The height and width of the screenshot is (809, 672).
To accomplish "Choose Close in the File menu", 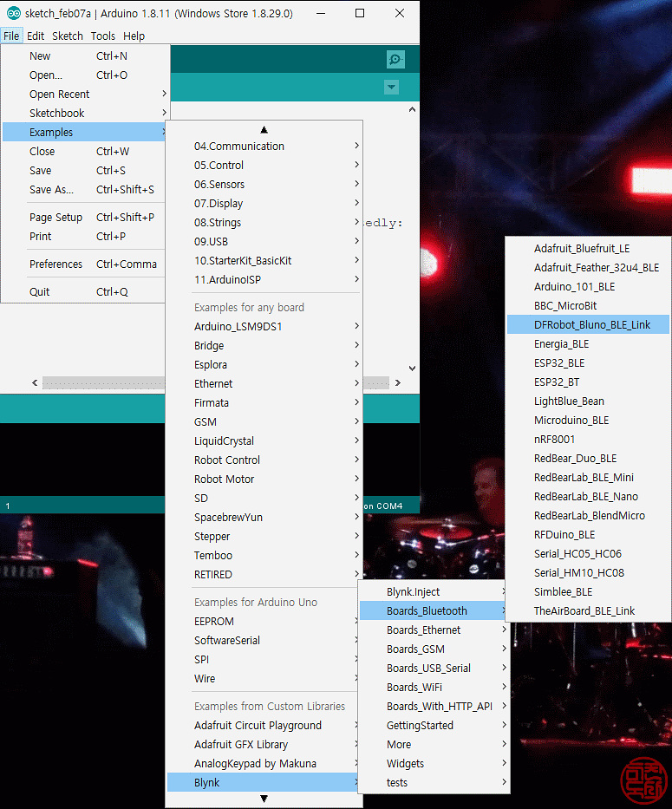I will click(84, 152).
